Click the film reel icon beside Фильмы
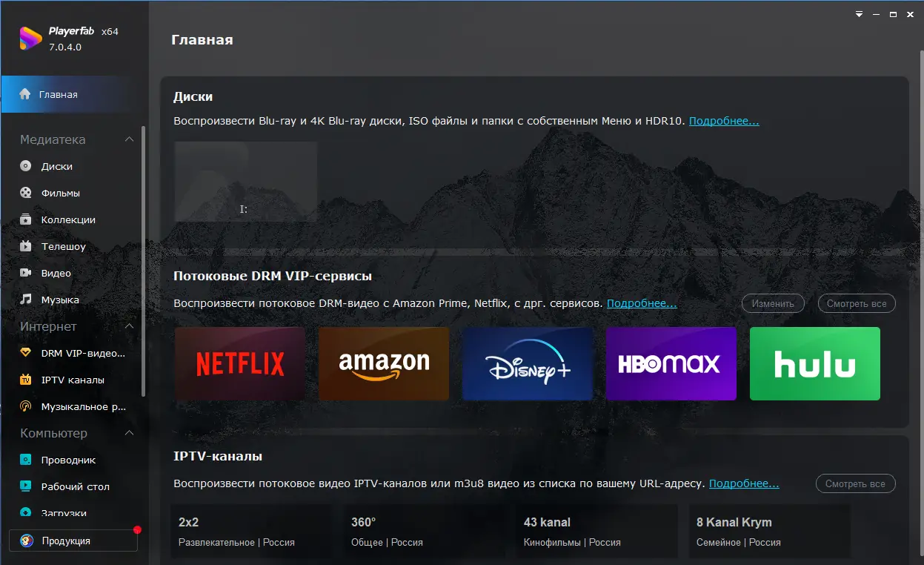 tap(26, 193)
